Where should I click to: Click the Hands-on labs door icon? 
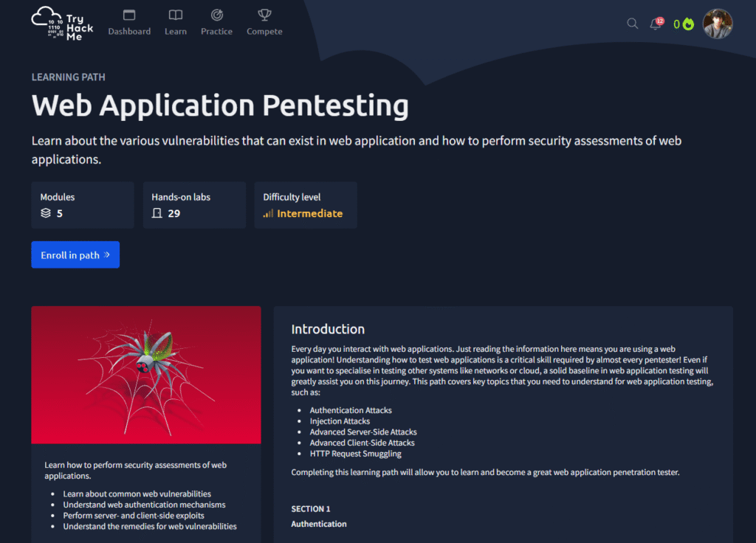pyautogui.click(x=157, y=213)
